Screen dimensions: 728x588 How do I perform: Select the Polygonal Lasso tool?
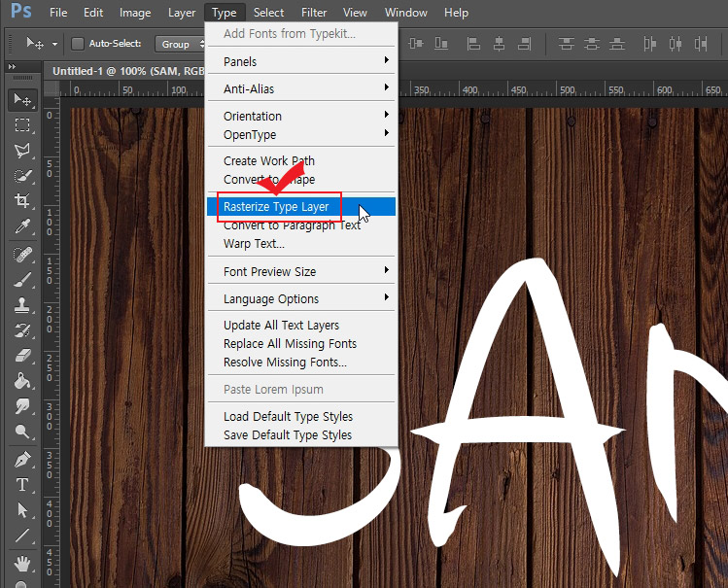[22, 151]
